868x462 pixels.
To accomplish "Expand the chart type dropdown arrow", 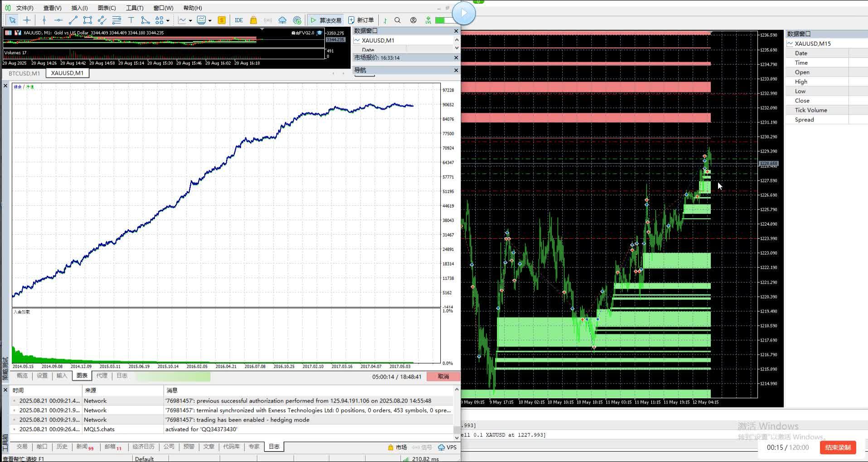I will [x=190, y=20].
